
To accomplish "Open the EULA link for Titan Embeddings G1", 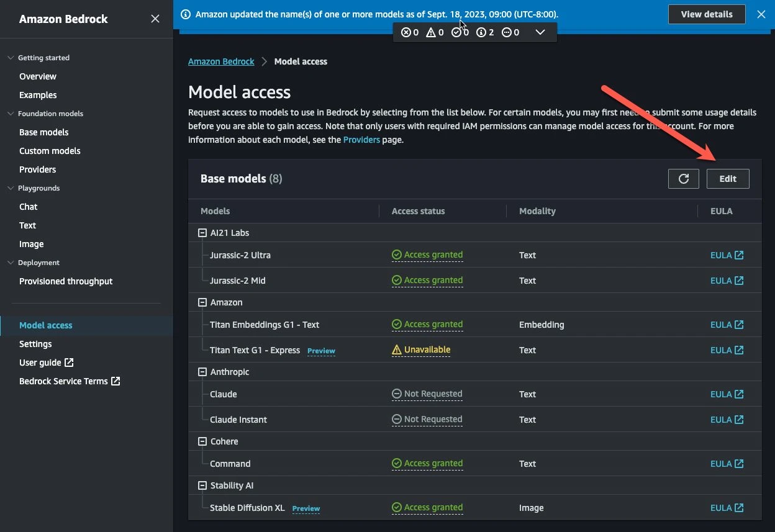I will [x=726, y=324].
